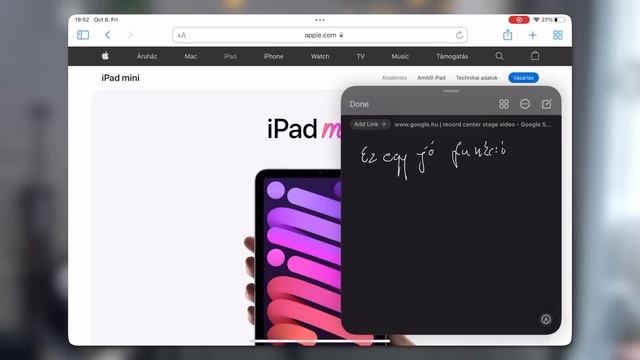Click the apple.com address bar
640x360 pixels.
coord(320,35)
